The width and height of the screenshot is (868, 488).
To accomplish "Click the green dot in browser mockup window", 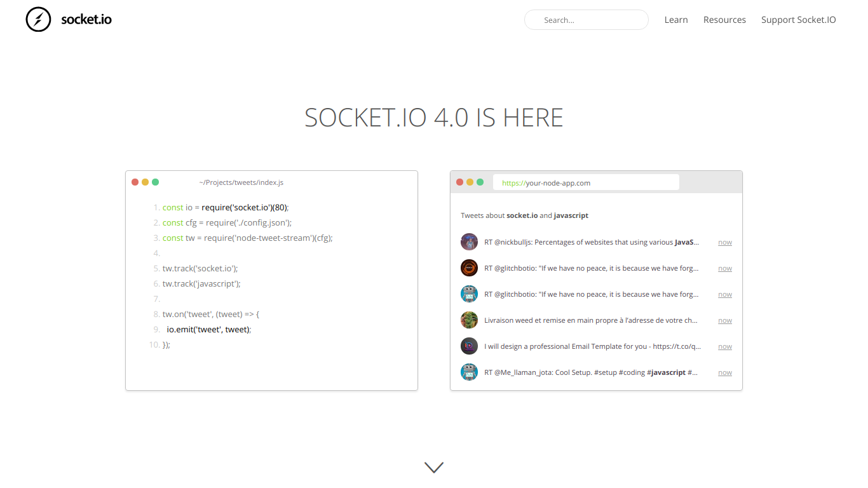I will tap(480, 182).
